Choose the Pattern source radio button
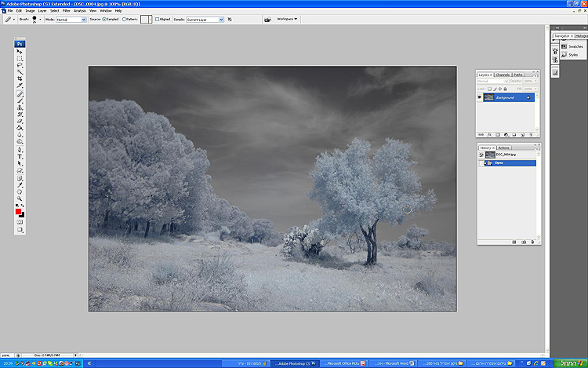The height and width of the screenshot is (368, 588). pyautogui.click(x=125, y=19)
